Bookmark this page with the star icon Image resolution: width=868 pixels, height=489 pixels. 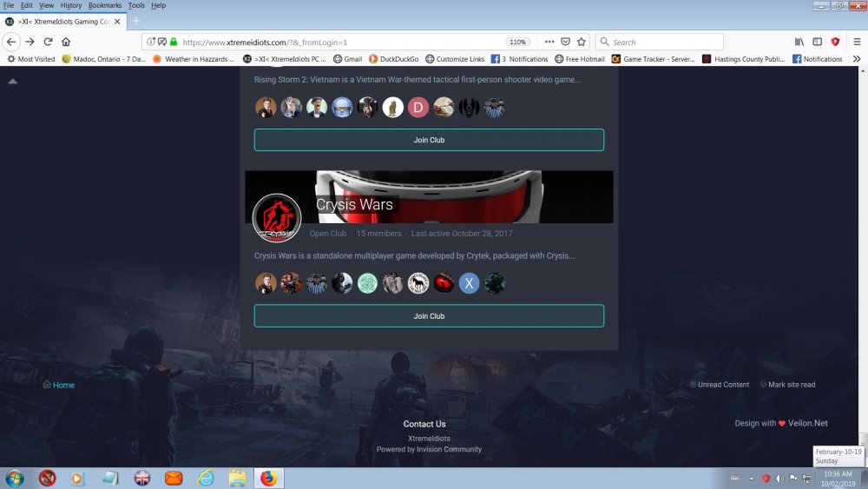click(x=582, y=42)
